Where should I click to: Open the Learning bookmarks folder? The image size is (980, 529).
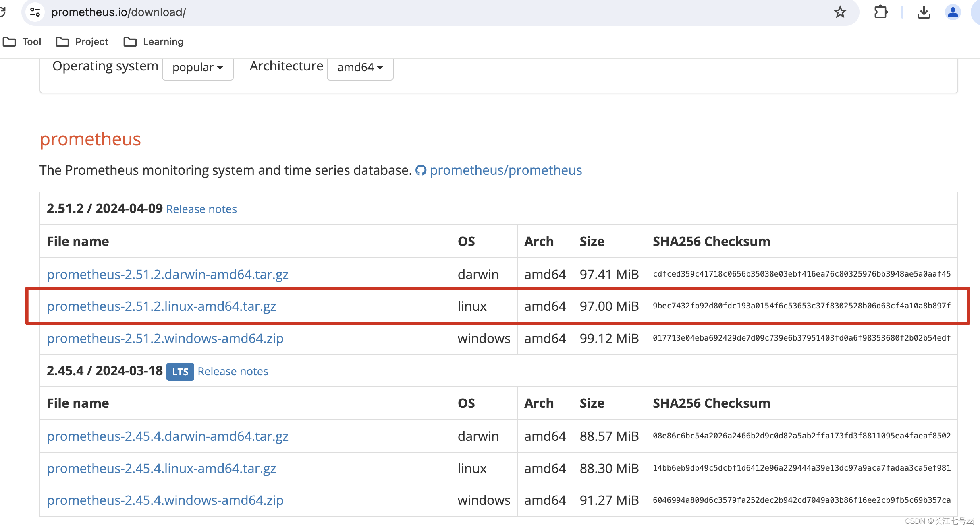pyautogui.click(x=154, y=42)
